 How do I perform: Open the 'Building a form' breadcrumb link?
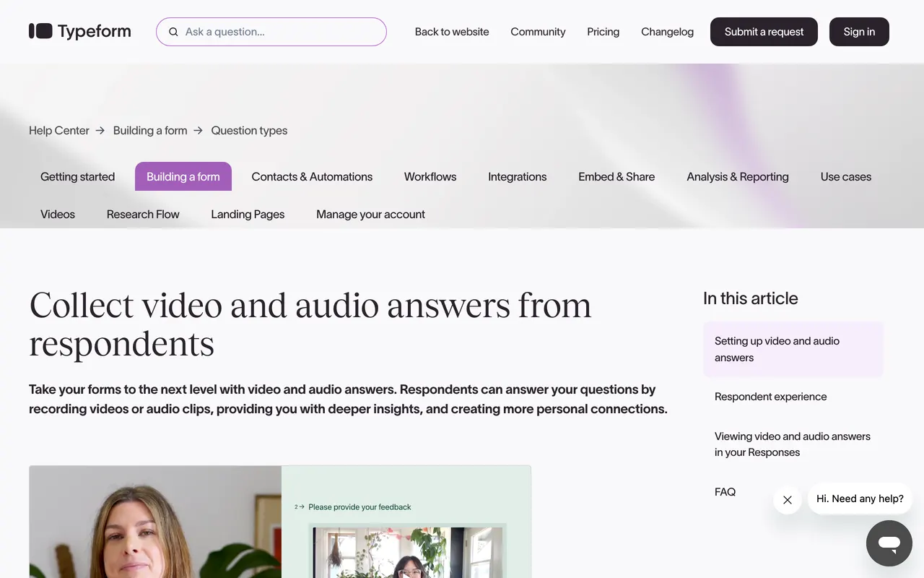coord(150,131)
